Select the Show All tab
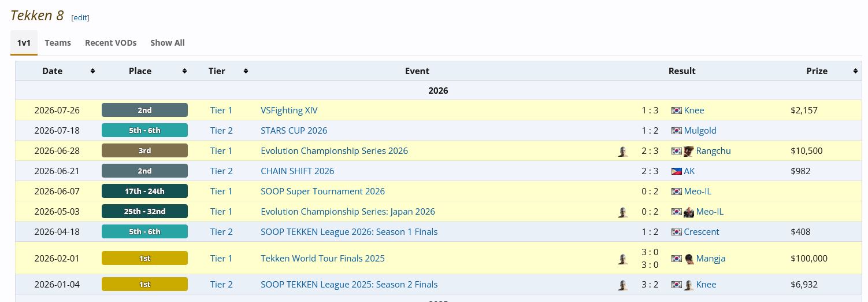The image size is (868, 302). coord(168,43)
